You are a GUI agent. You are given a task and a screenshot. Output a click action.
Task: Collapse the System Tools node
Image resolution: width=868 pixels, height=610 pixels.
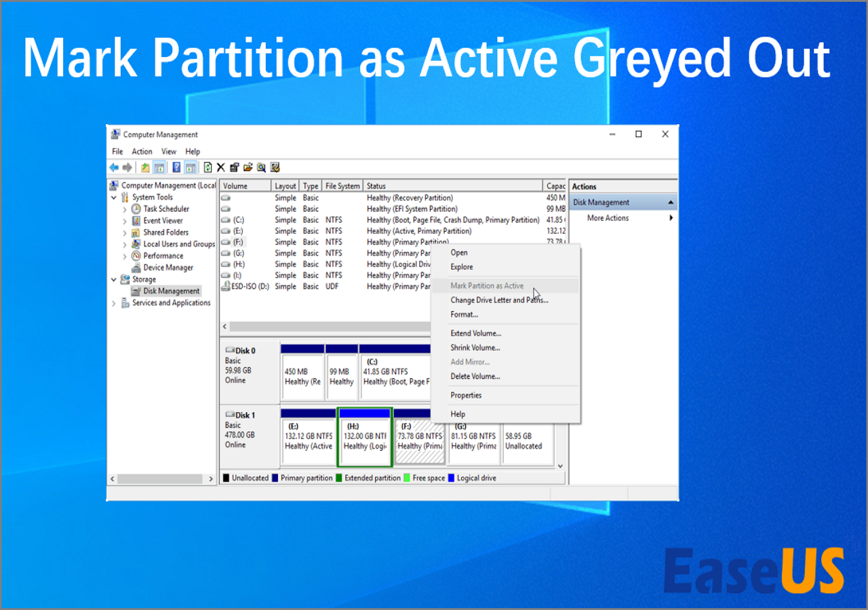[114, 198]
